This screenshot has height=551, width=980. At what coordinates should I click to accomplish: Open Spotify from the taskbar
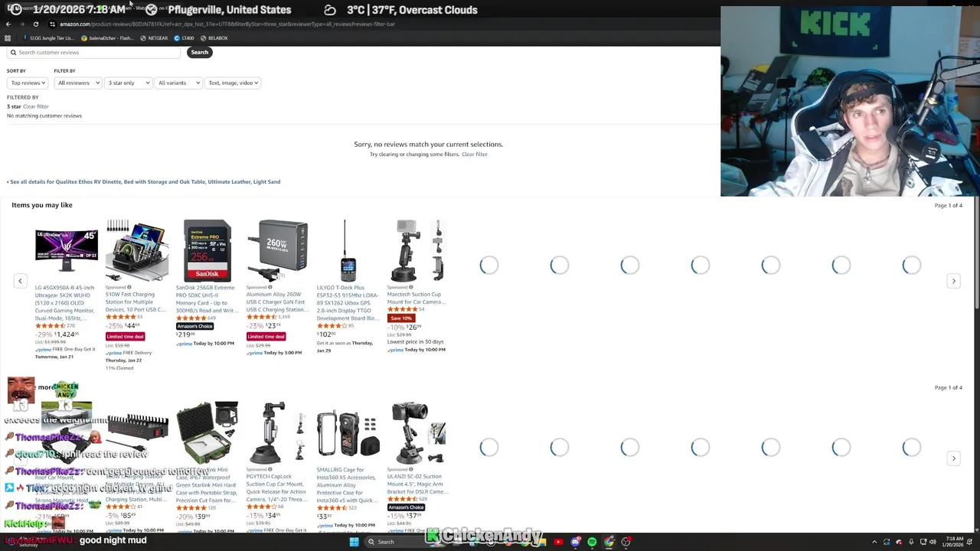pyautogui.click(x=592, y=542)
